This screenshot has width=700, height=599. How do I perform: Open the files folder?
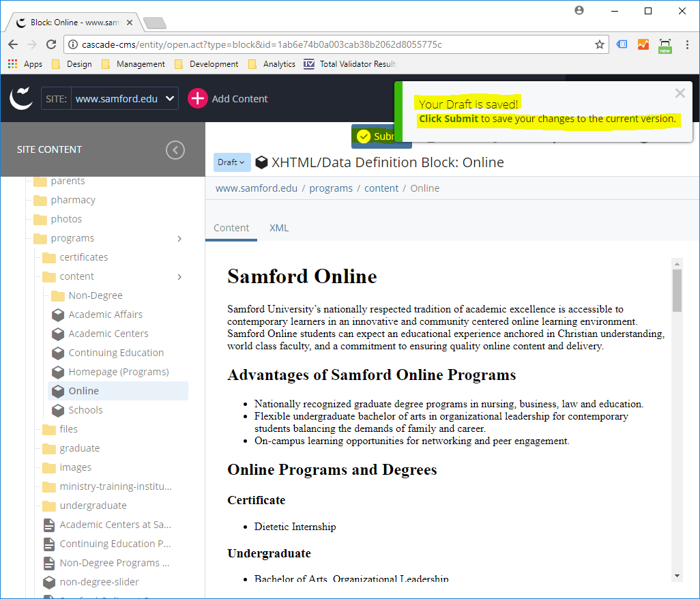coord(60,429)
